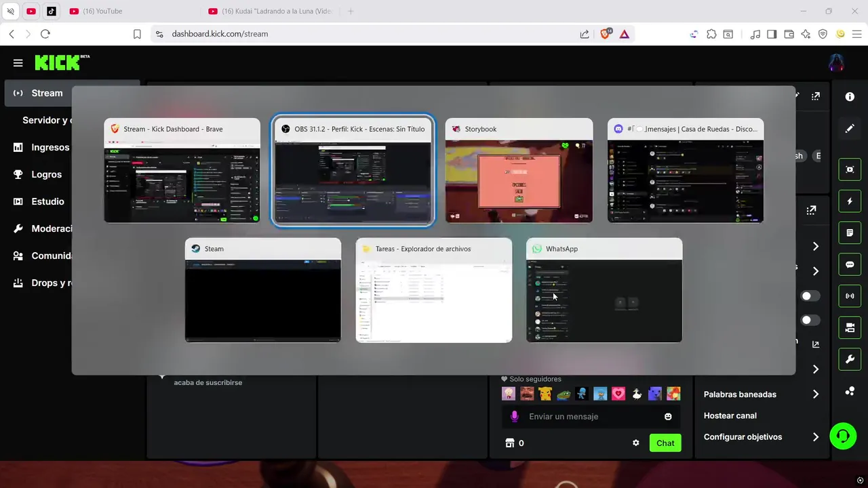This screenshot has width=868, height=488.
Task: Open the Brave Wallet icon
Action: pos(789,34)
